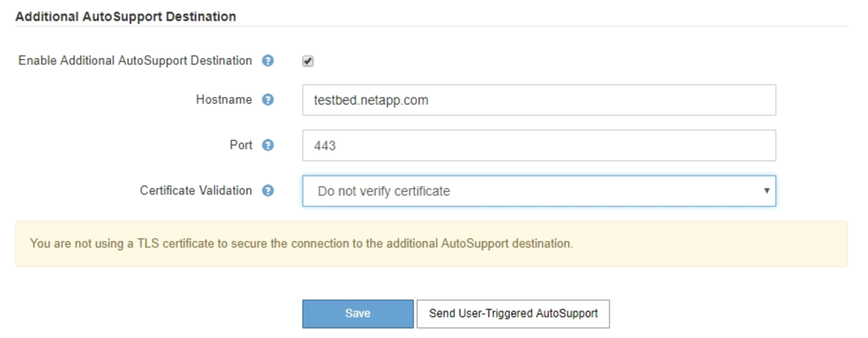Click the testbed.netapp.com hostname text

tap(371, 100)
